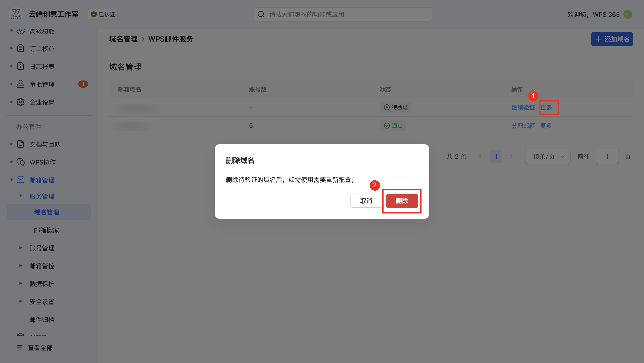Expand the 账号管理 submenu arrow
The height and width of the screenshot is (363, 644).
(x=21, y=248)
